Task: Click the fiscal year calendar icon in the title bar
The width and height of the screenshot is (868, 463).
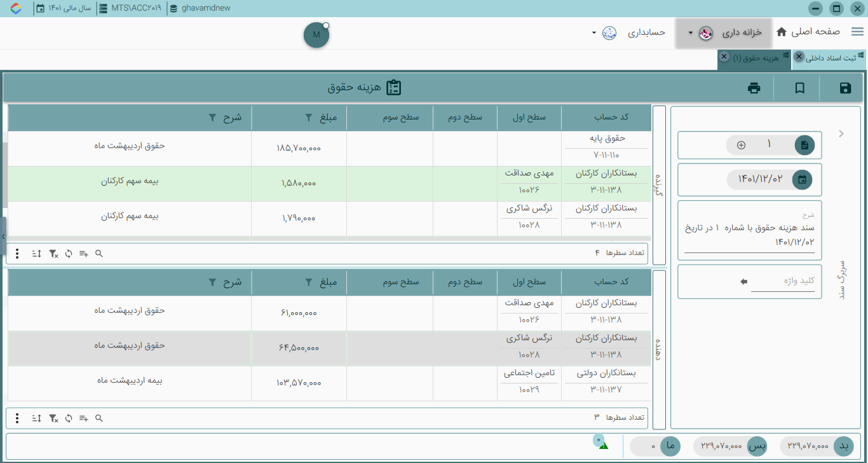Action: (x=41, y=9)
